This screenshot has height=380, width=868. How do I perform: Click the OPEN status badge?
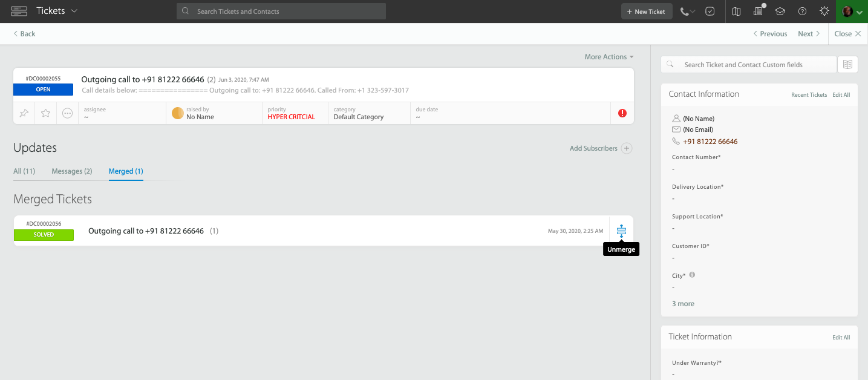[43, 90]
